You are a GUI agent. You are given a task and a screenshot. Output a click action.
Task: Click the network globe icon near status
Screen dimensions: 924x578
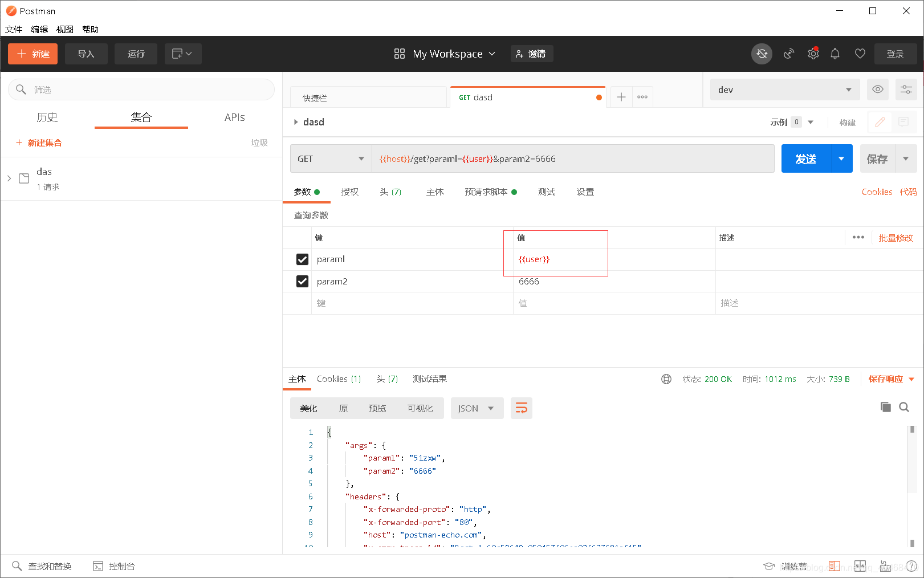(x=666, y=379)
